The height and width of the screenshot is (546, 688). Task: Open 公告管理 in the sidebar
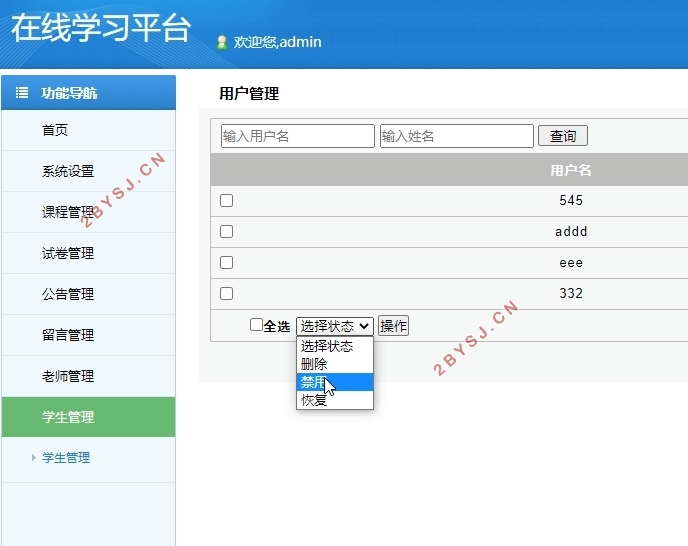tap(89, 295)
